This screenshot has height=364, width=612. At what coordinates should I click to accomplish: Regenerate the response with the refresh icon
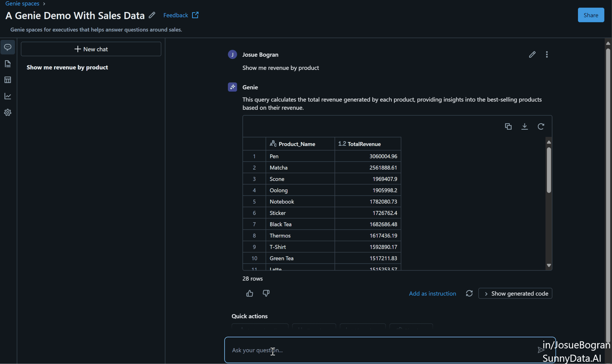pos(469,293)
